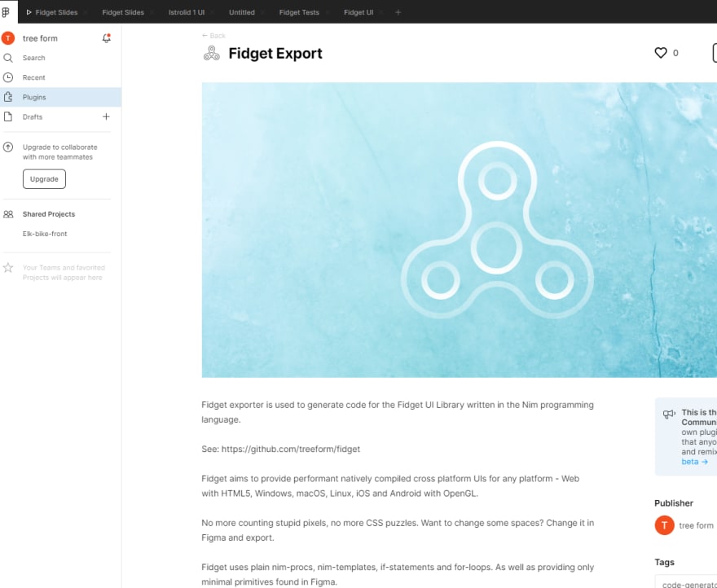Open the Elk-bike-front project
Image resolution: width=717 pixels, height=588 pixels.
(x=45, y=234)
